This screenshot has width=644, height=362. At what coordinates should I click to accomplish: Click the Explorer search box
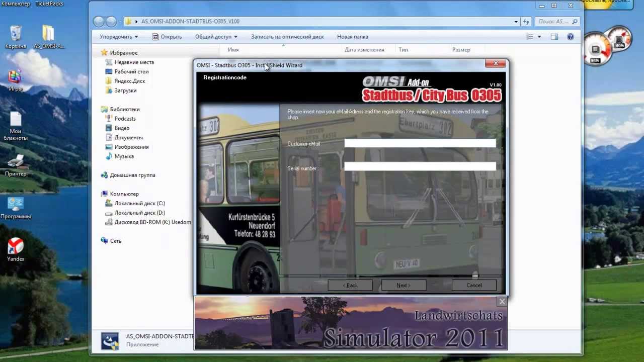(556, 22)
